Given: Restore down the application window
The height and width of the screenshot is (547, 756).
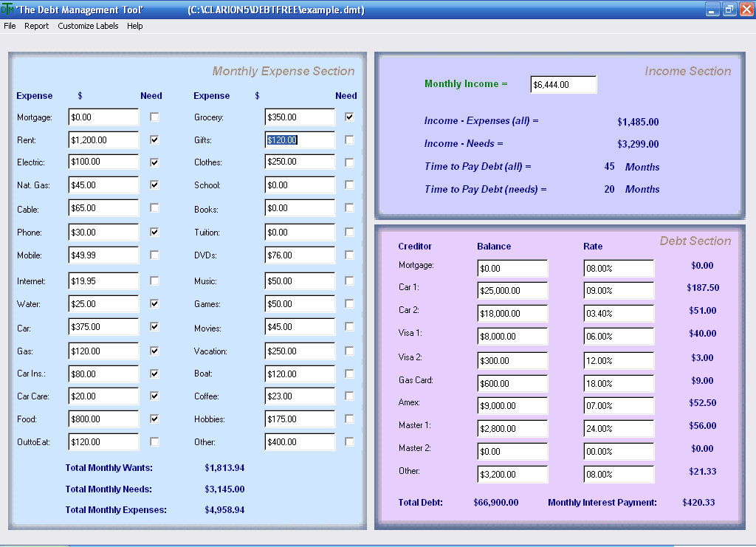Looking at the screenshot, I should 729,9.
